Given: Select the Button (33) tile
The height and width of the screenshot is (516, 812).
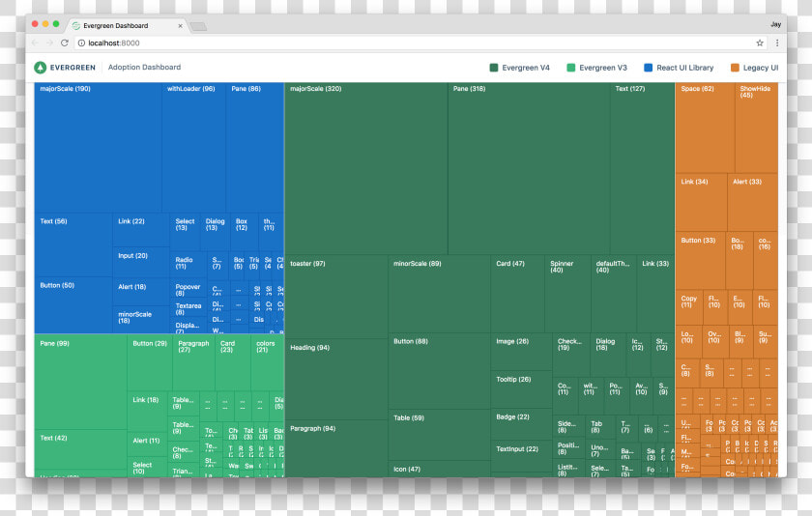Looking at the screenshot, I should (x=700, y=261).
